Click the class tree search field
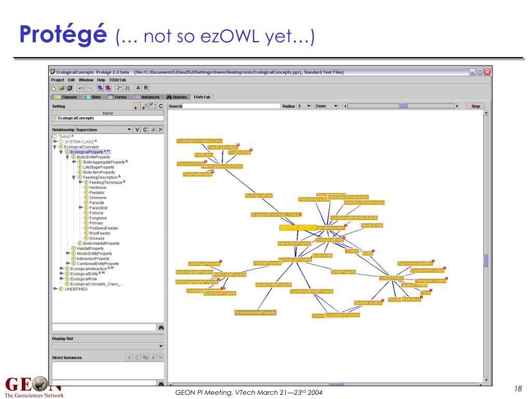Image resolution: width=532 pixels, height=399 pixels. pos(104,327)
